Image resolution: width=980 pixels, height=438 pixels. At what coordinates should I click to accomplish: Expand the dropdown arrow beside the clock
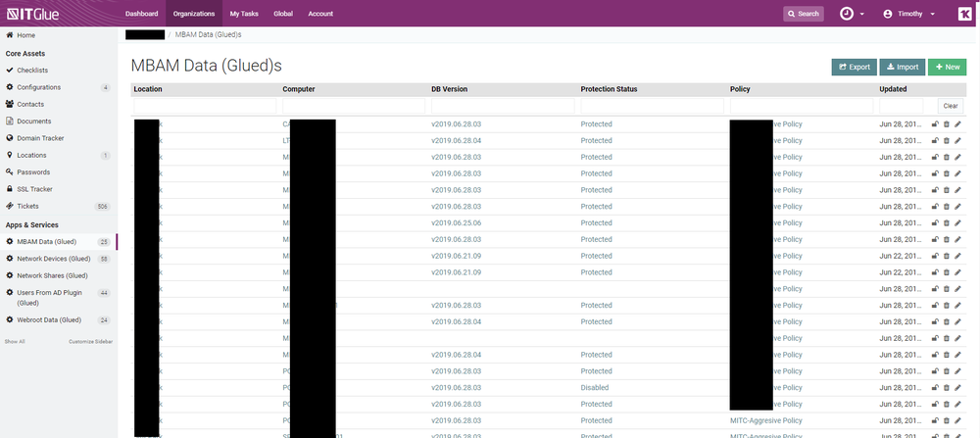coord(862,14)
